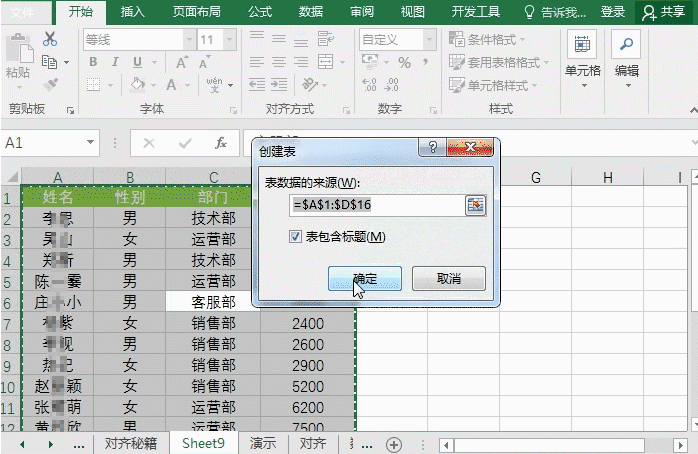The height and width of the screenshot is (454, 698).
Task: Toggle Italic formatting
Action: (x=115, y=62)
